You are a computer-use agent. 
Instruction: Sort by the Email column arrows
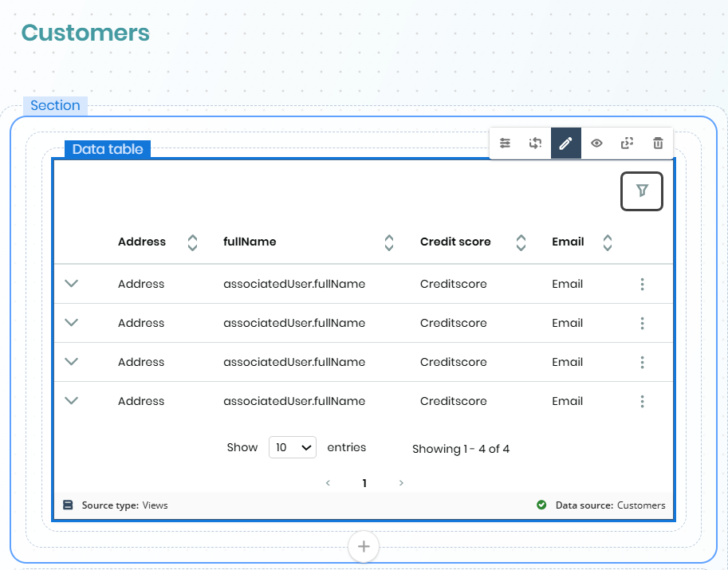pyautogui.click(x=608, y=242)
